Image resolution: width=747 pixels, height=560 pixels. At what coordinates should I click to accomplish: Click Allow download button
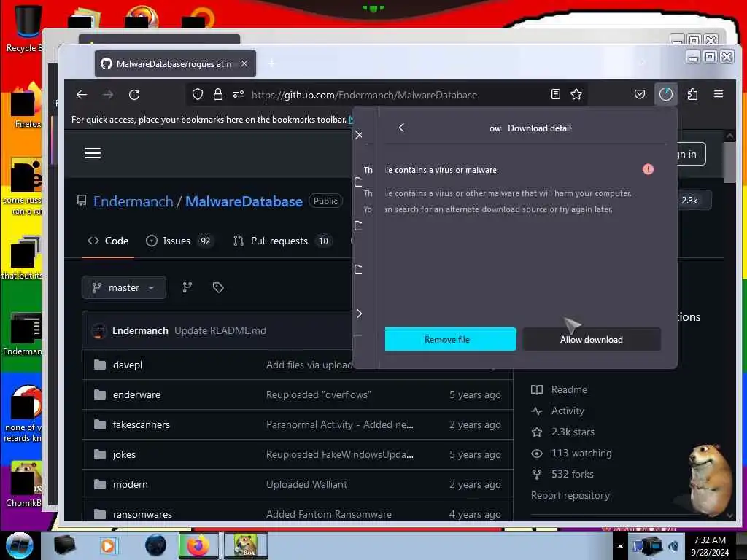pyautogui.click(x=591, y=339)
